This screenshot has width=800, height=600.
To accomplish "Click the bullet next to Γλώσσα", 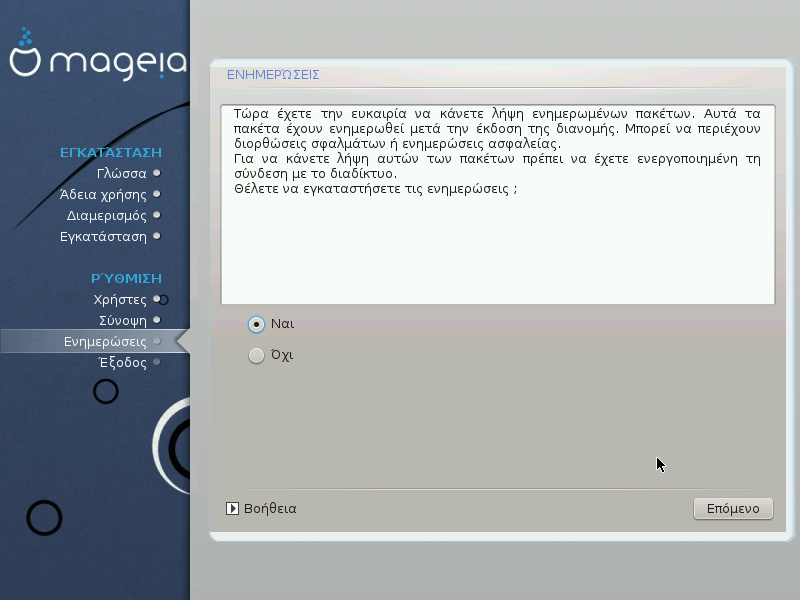I will (x=157, y=173).
